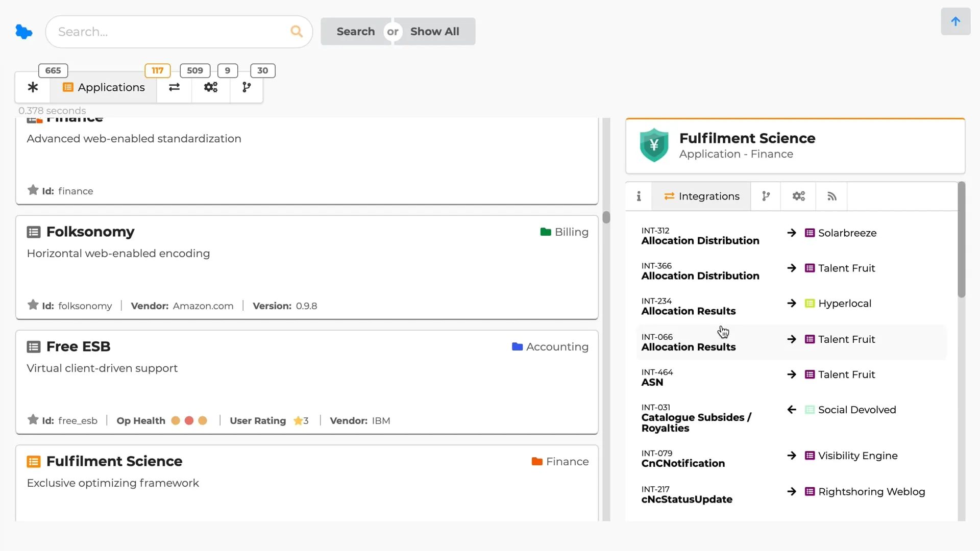Click the star icon beside Id: free_esb
The height and width of the screenshot is (551, 980).
[33, 420]
